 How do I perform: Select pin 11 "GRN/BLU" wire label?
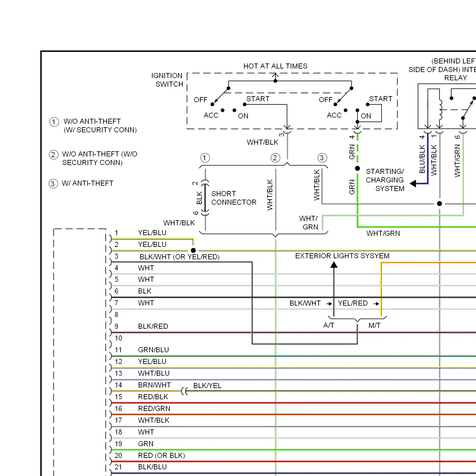[x=153, y=350]
